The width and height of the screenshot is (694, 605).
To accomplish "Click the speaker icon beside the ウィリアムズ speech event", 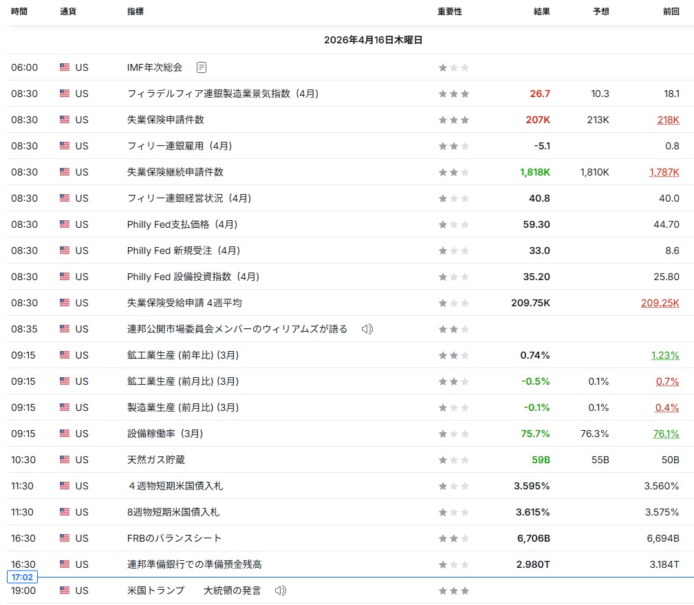I will pyautogui.click(x=367, y=329).
